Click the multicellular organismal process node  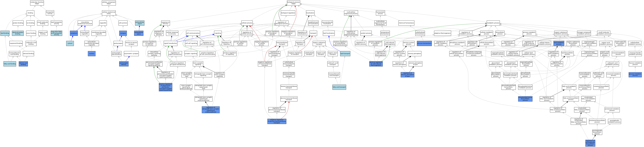point(351,13)
